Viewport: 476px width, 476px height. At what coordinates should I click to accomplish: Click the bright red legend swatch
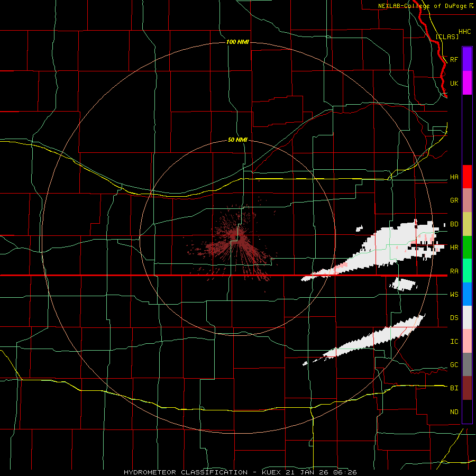467,177
